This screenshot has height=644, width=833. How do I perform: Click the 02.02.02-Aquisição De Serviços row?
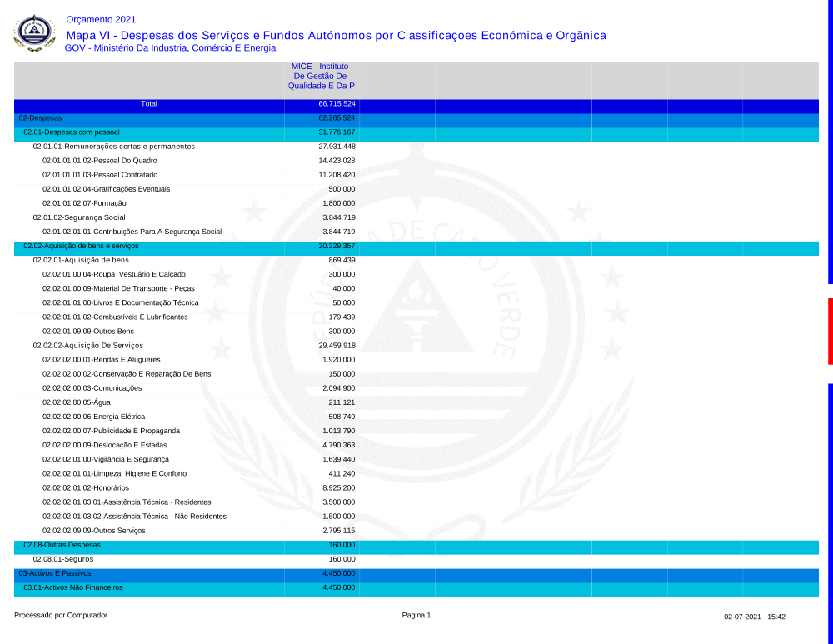(87, 346)
